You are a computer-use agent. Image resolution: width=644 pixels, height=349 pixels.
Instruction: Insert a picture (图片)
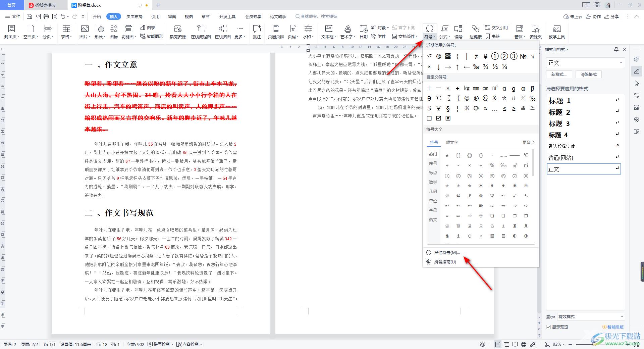pos(85,32)
